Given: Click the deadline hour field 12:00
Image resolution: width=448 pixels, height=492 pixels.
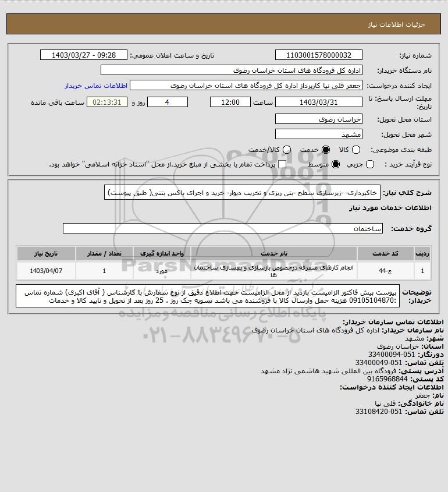Looking at the screenshot, I should pos(230,102).
